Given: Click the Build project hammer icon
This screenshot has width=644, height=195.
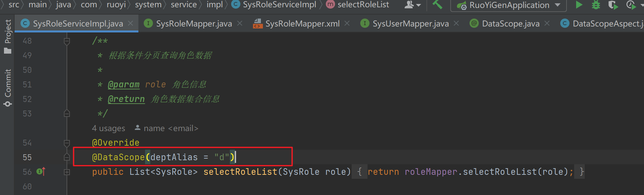Looking at the screenshot, I should click(437, 5).
